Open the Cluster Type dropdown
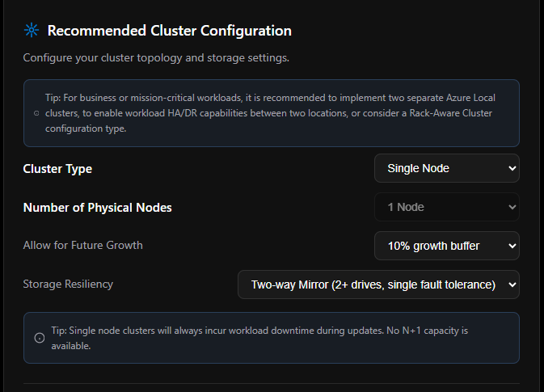Screen dimensions: 544x392 [x=446, y=168]
